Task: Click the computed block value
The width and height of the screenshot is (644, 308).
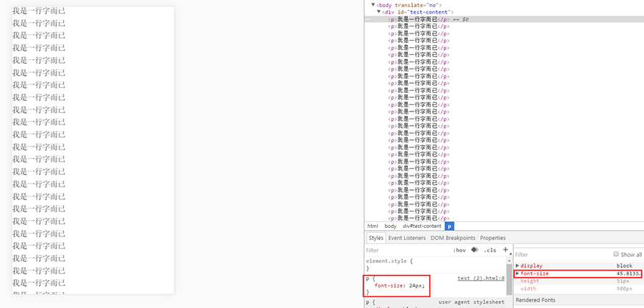Action: coord(624,266)
